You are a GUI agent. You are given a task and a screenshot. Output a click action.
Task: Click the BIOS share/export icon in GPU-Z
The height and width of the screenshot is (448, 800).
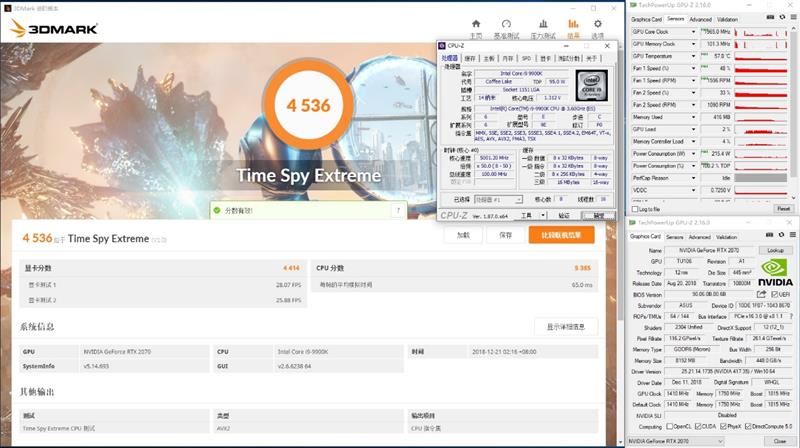[761, 294]
